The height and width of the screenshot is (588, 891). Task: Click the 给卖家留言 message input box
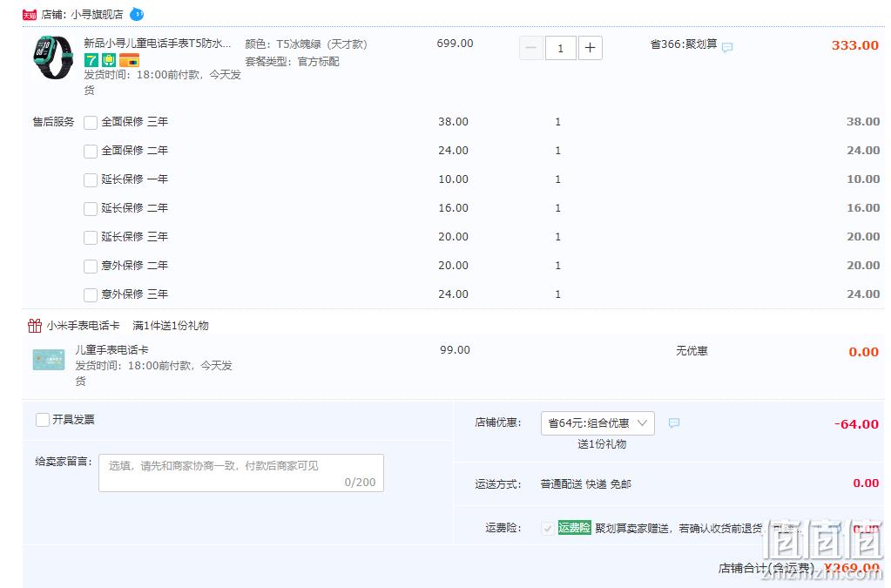point(241,473)
